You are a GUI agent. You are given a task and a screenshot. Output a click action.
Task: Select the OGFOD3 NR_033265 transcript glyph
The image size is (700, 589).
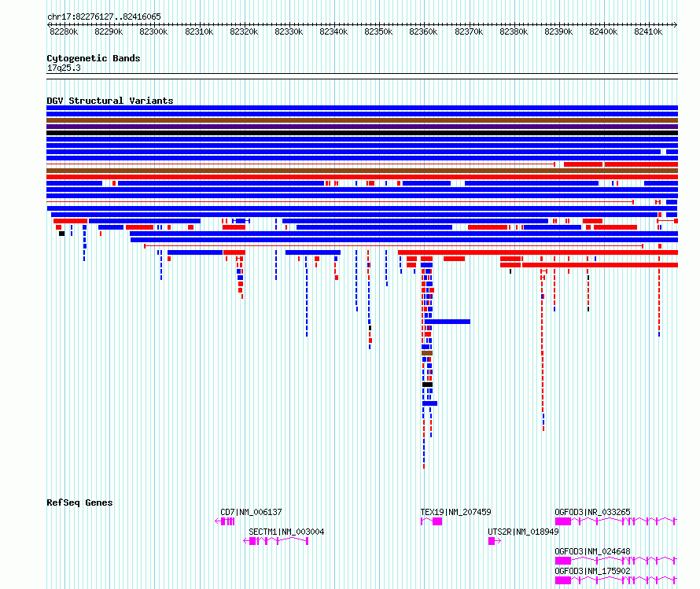(x=616, y=521)
